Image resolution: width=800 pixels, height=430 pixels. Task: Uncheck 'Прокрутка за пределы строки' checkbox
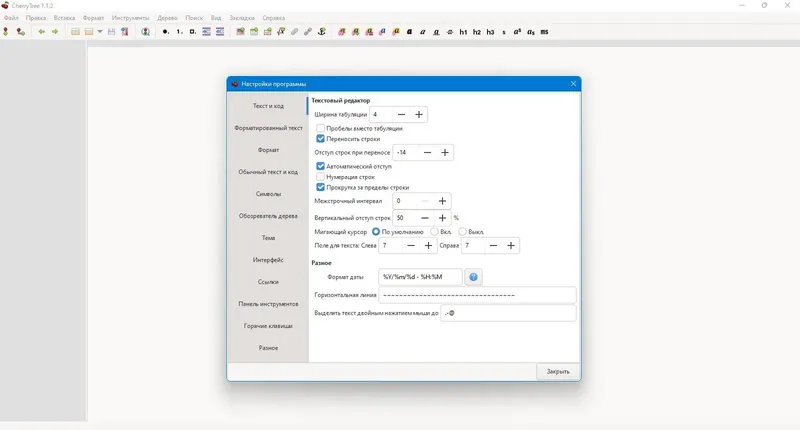point(320,187)
